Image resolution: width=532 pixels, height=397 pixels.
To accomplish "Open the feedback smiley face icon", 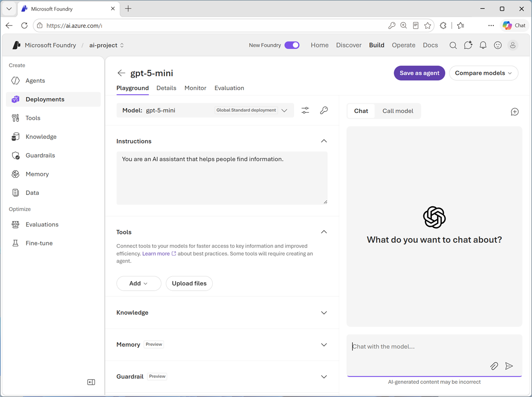I will (498, 45).
